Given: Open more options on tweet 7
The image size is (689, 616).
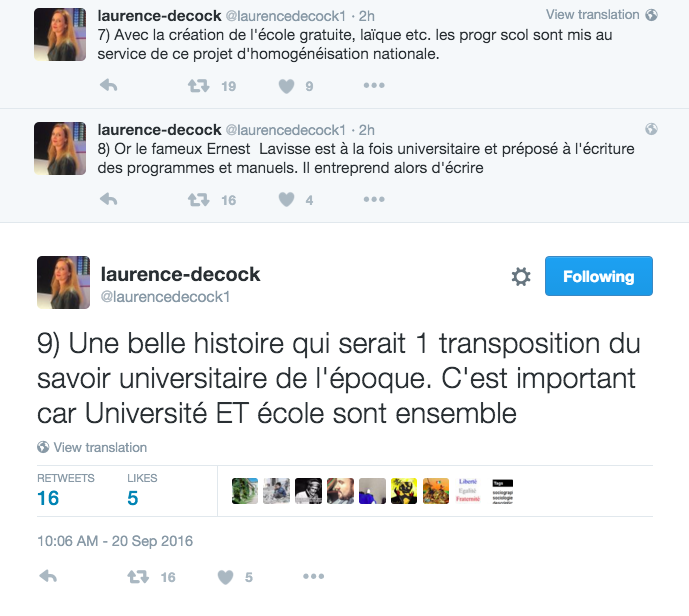Looking at the screenshot, I should 374,85.
